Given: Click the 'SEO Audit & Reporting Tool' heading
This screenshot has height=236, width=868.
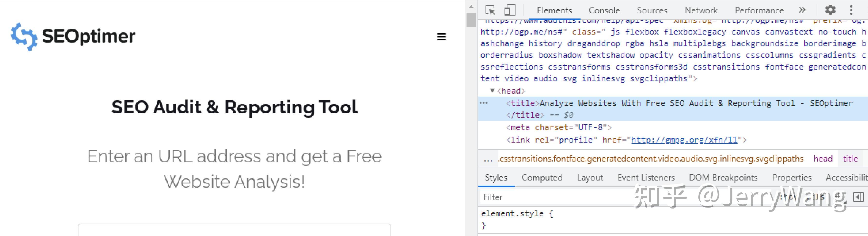Looking at the screenshot, I should [x=234, y=107].
